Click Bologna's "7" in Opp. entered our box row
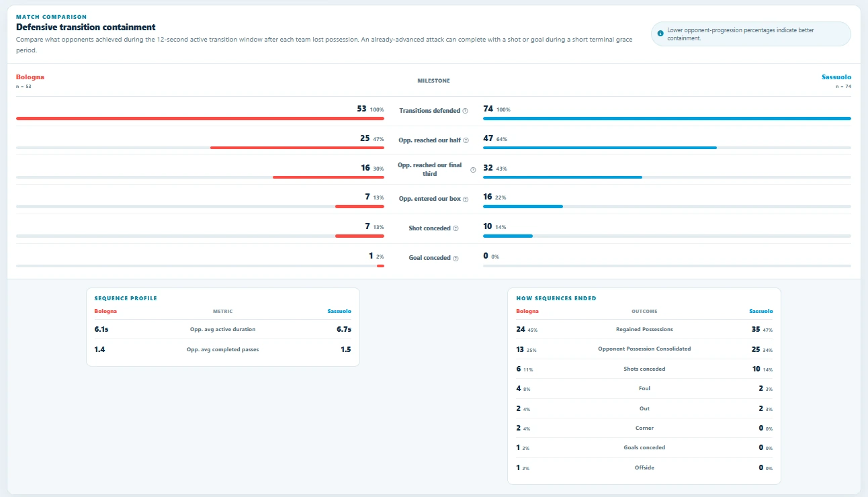The image size is (868, 497). (x=367, y=197)
